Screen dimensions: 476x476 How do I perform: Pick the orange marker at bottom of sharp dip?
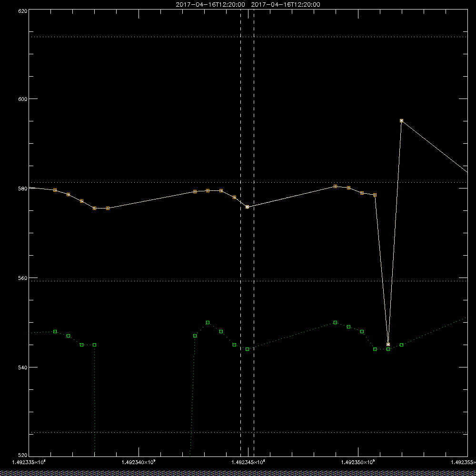coord(388,344)
